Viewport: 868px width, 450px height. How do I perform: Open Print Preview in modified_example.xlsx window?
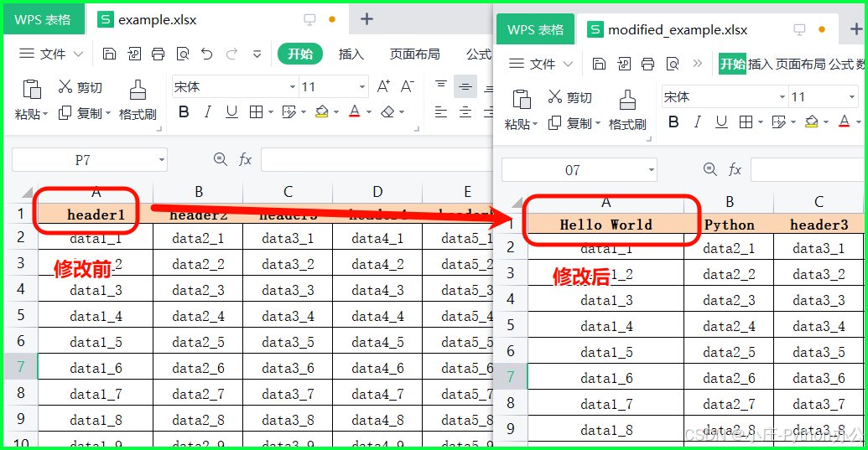pyautogui.click(x=673, y=64)
